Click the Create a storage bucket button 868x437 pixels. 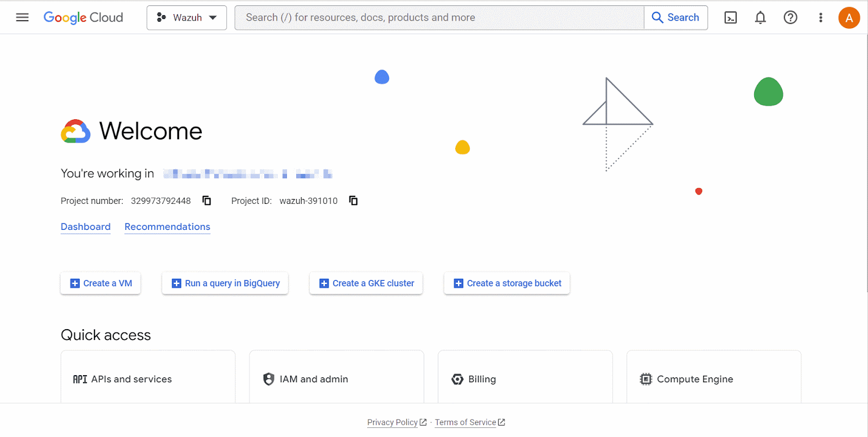coord(506,283)
